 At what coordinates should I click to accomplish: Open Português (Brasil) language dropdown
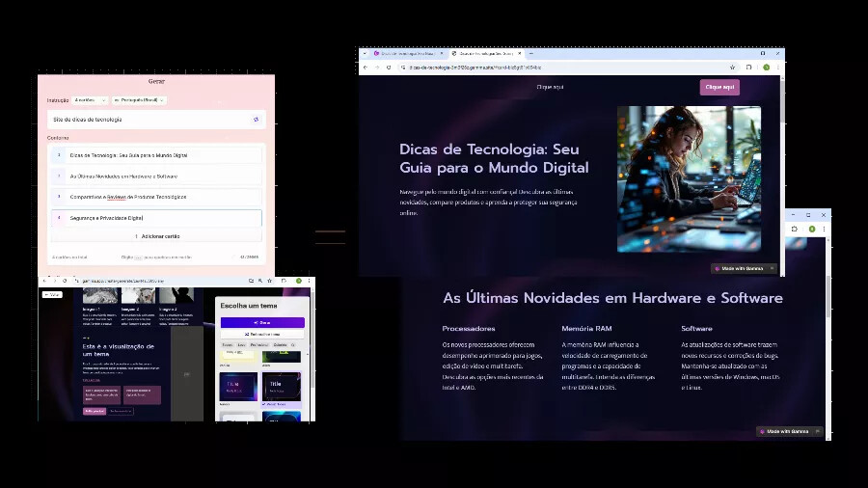(x=139, y=100)
